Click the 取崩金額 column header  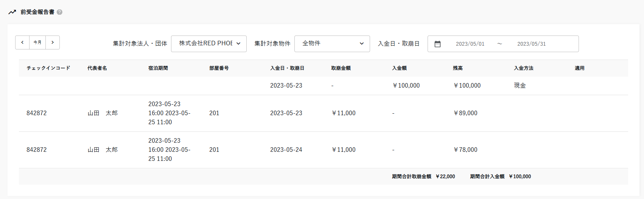pyautogui.click(x=341, y=68)
